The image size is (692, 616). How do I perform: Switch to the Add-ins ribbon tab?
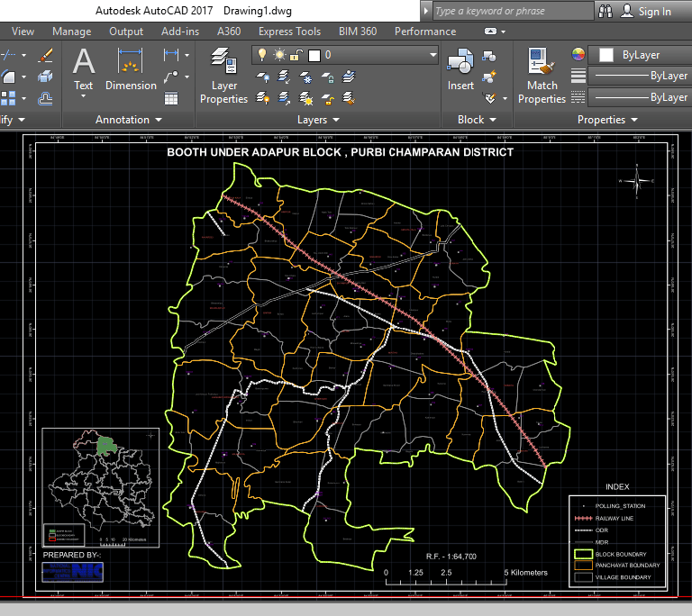click(x=180, y=32)
